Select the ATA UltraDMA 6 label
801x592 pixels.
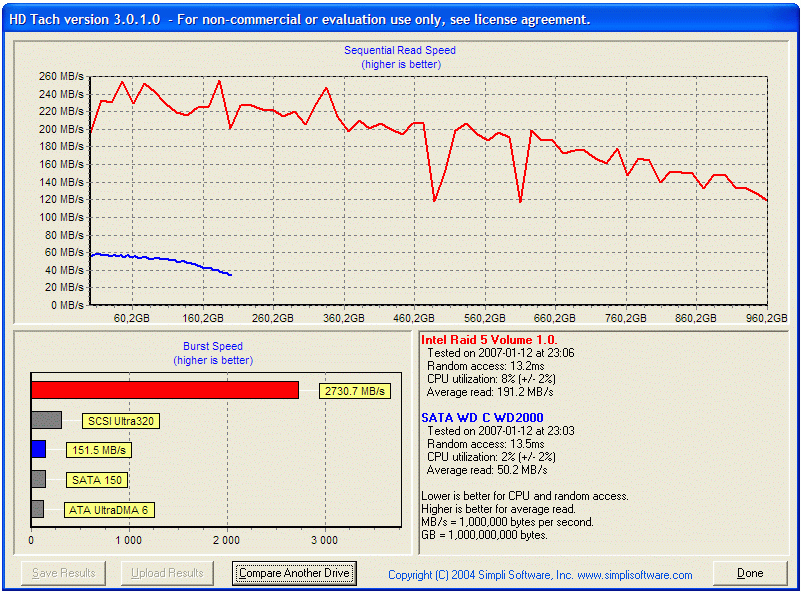110,510
